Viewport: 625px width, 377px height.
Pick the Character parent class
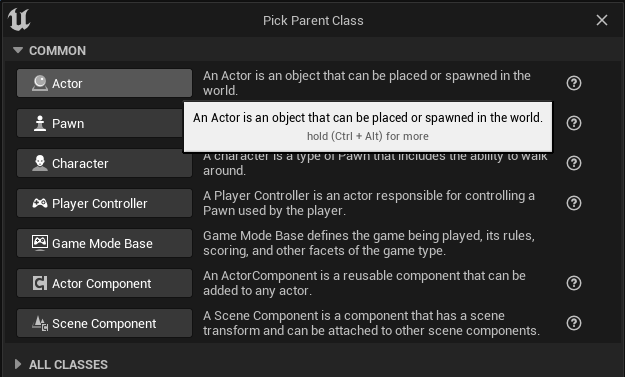point(104,163)
